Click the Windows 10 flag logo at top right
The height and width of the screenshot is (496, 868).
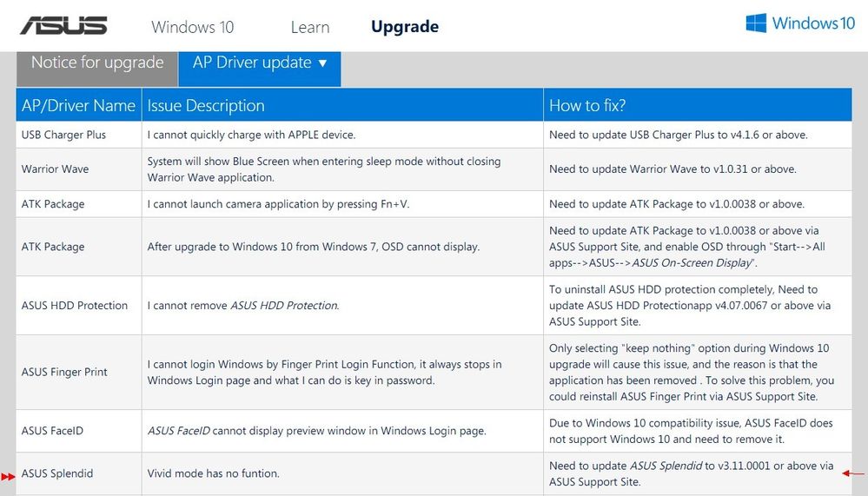coord(756,23)
